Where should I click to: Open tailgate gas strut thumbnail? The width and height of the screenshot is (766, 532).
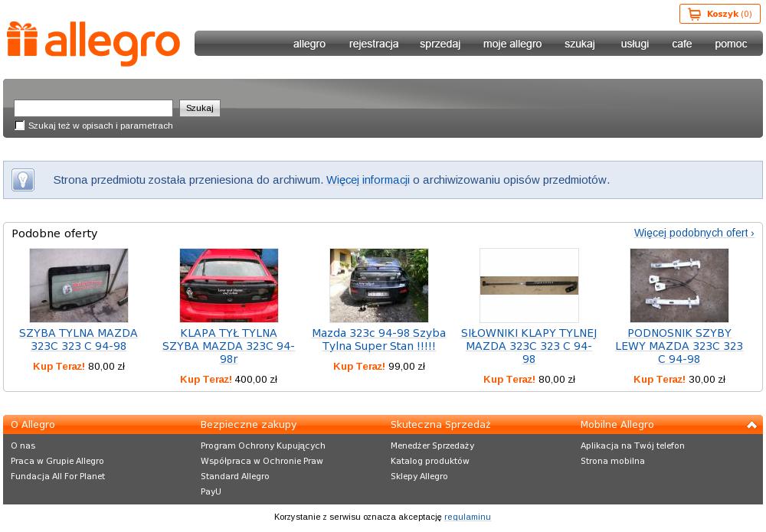coord(529,286)
